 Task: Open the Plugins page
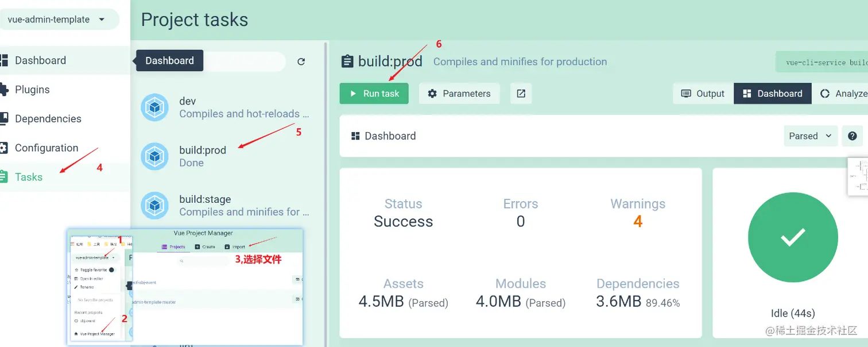(65, 90)
